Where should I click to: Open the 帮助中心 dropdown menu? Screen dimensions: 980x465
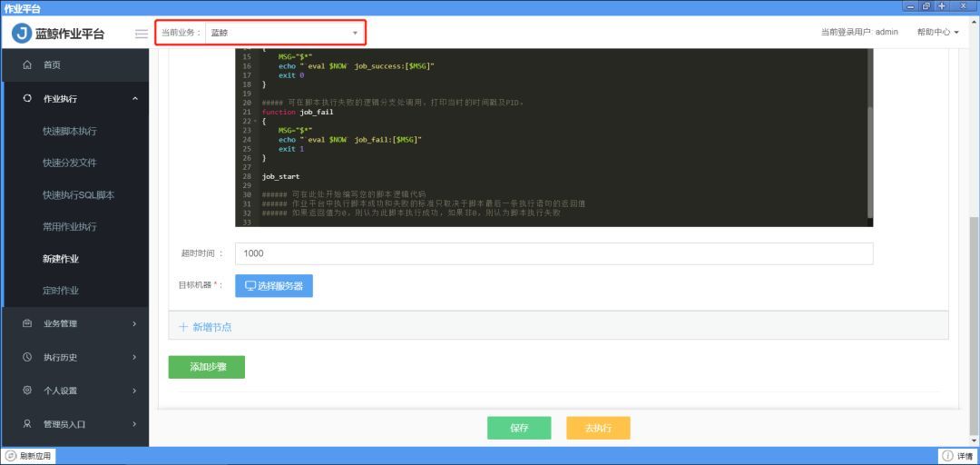pyautogui.click(x=937, y=32)
